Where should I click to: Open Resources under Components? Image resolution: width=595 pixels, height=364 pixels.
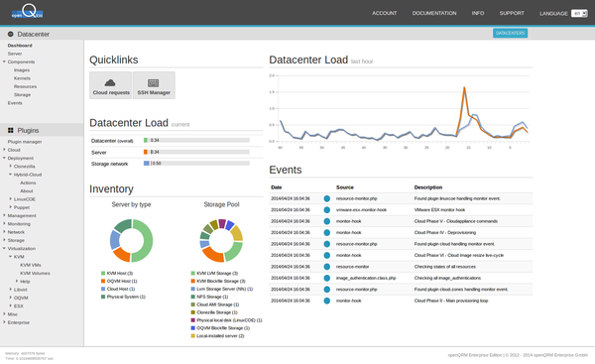(x=25, y=86)
